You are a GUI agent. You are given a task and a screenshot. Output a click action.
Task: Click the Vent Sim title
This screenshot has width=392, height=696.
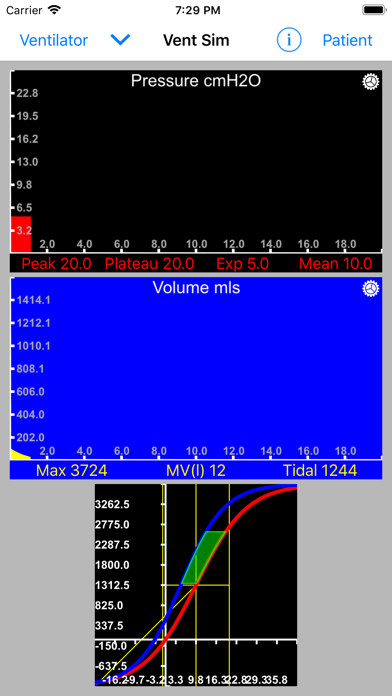pos(196,40)
